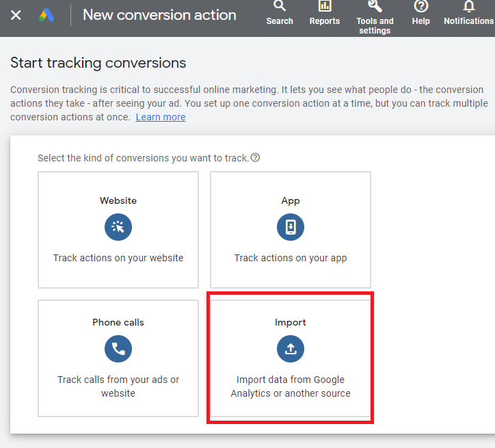Click 'Track actions on your app' text

pyautogui.click(x=291, y=259)
